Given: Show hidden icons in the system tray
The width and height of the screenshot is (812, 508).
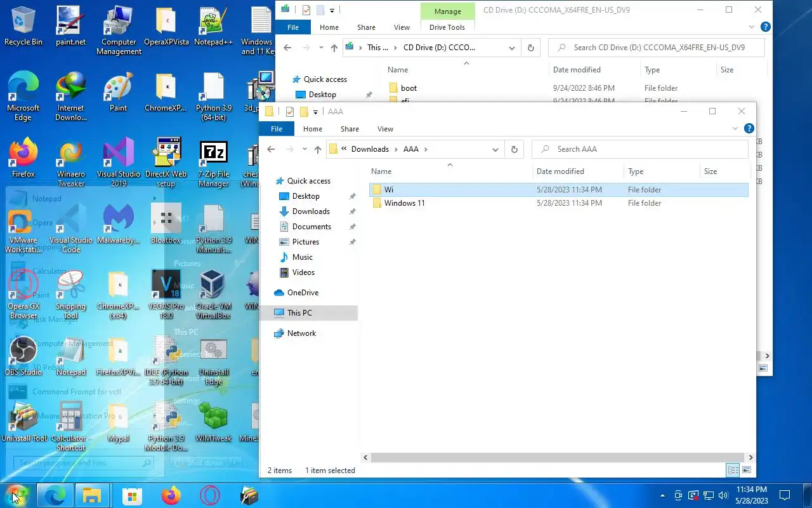Looking at the screenshot, I should click(x=663, y=495).
